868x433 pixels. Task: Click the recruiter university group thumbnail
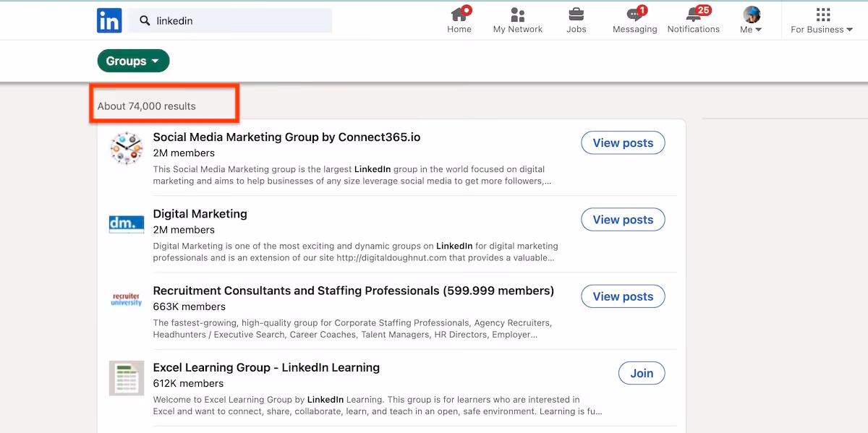tap(126, 299)
